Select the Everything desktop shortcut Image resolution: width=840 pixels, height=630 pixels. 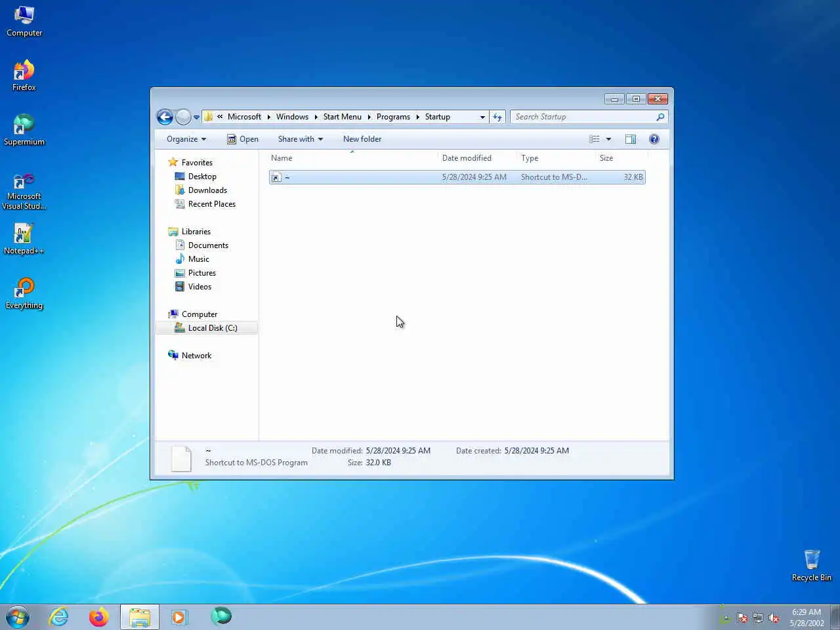pos(24,294)
